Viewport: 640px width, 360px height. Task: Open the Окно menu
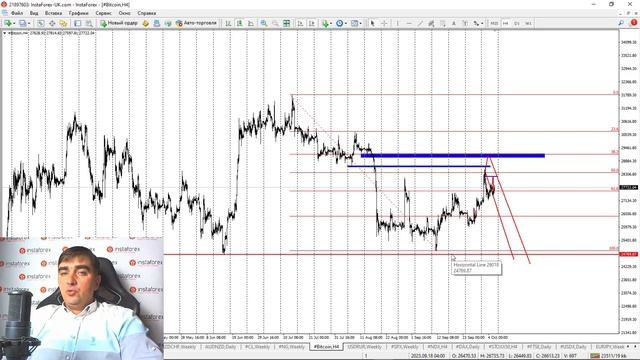[124, 13]
